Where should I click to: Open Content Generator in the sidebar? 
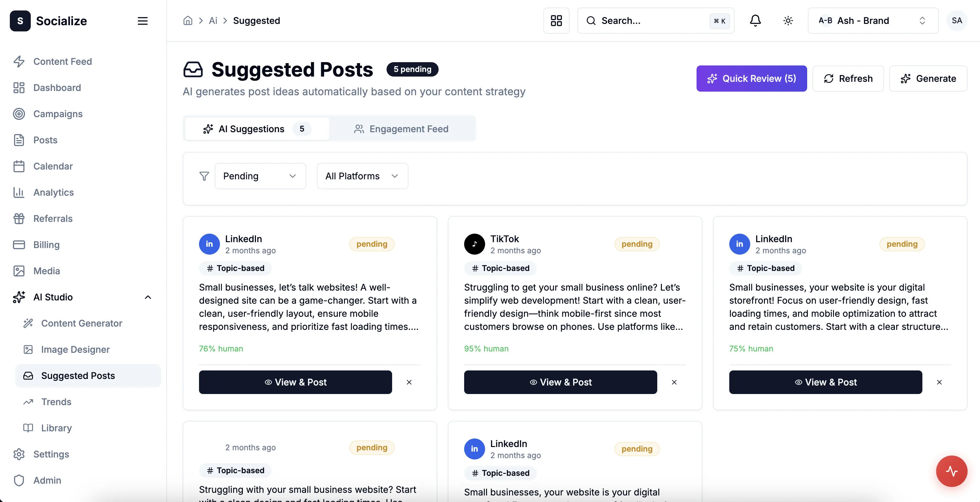(82, 323)
